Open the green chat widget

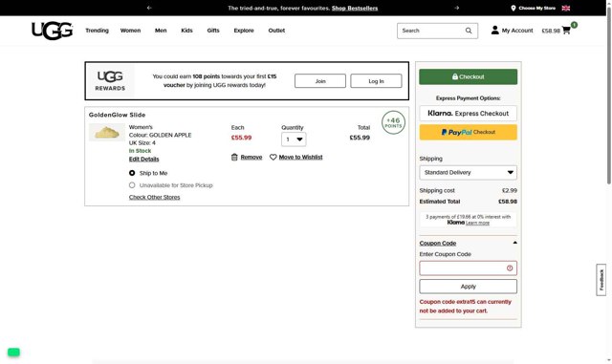click(13, 352)
